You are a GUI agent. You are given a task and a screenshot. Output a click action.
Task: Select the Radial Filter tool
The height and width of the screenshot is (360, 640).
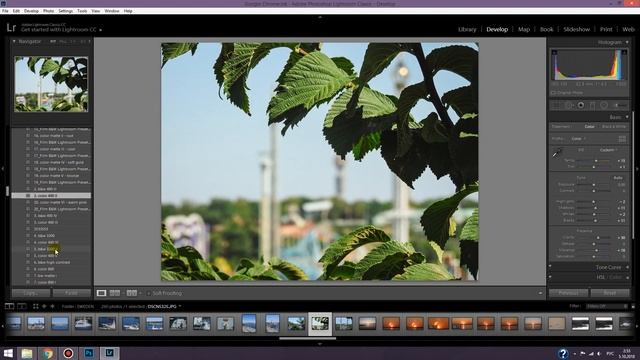coord(604,105)
